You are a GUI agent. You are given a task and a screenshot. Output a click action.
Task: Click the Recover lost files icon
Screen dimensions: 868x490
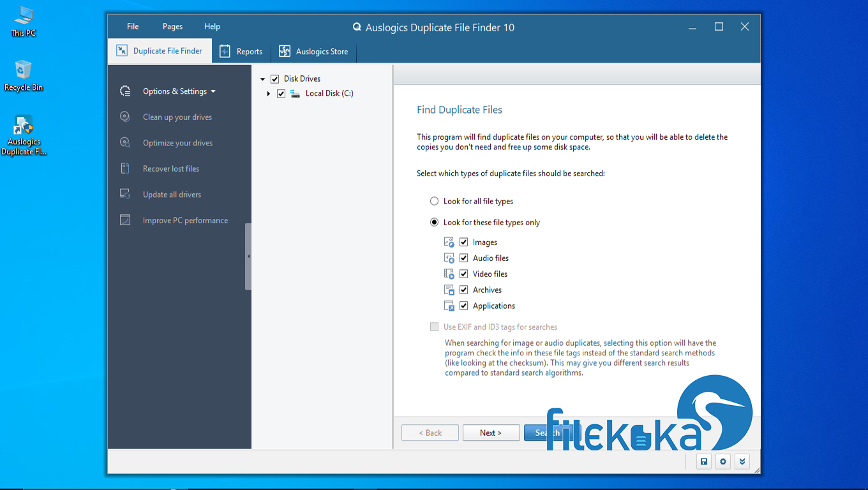(125, 168)
